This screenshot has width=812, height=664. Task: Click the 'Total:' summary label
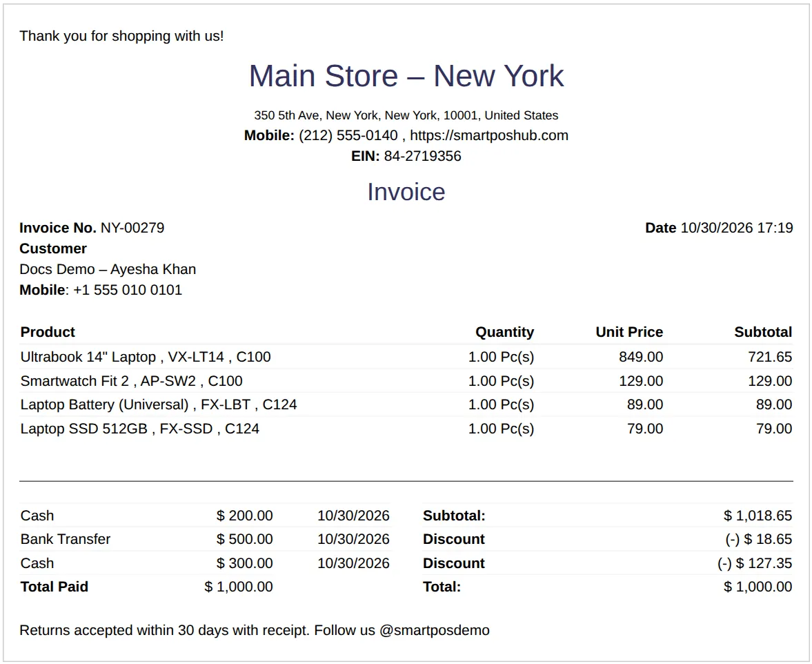click(x=442, y=587)
